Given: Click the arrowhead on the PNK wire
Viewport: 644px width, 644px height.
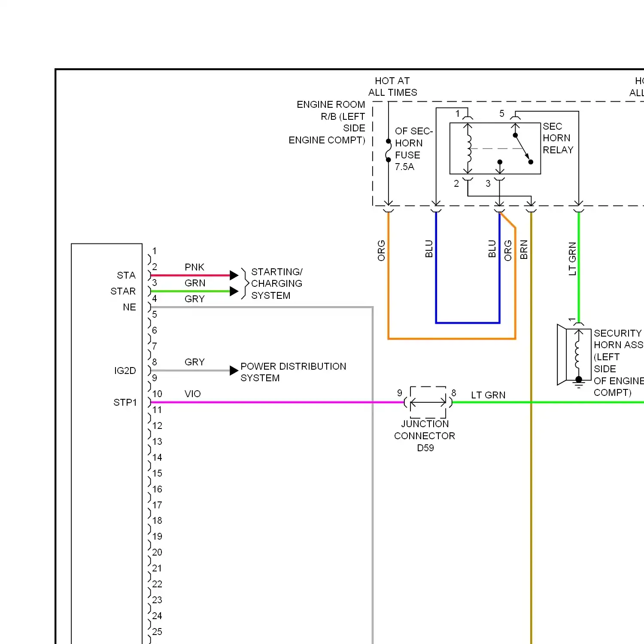Looking at the screenshot, I should (234, 275).
